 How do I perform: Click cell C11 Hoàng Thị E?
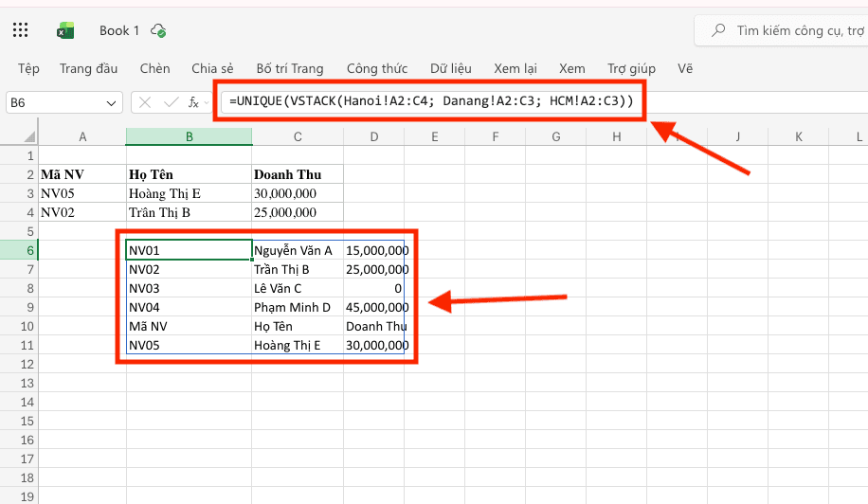tap(298, 345)
